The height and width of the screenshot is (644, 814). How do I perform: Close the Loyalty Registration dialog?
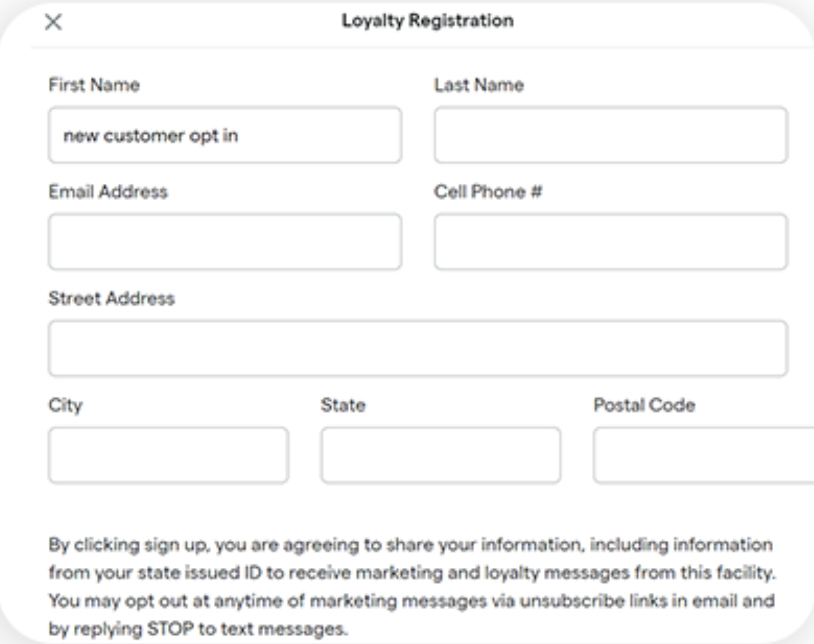[x=53, y=22]
